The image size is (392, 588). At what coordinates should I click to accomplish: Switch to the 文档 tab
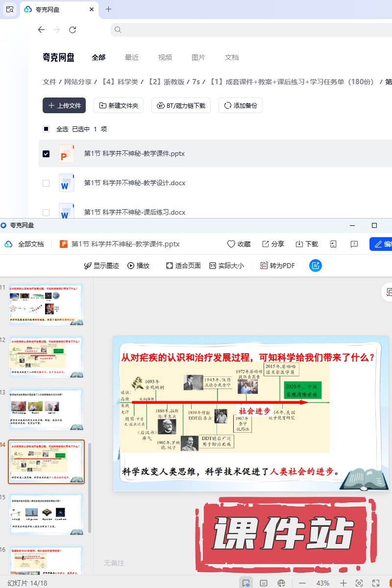(x=232, y=57)
